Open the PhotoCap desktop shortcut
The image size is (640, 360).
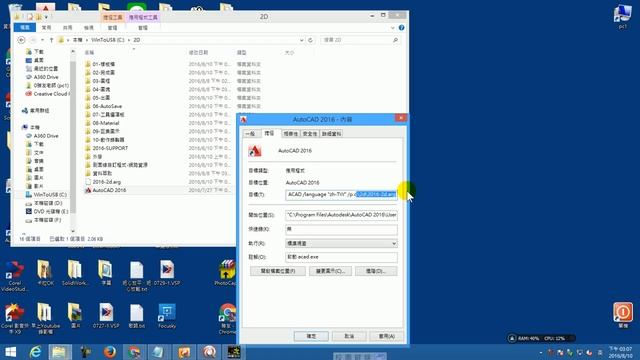pos(226,273)
